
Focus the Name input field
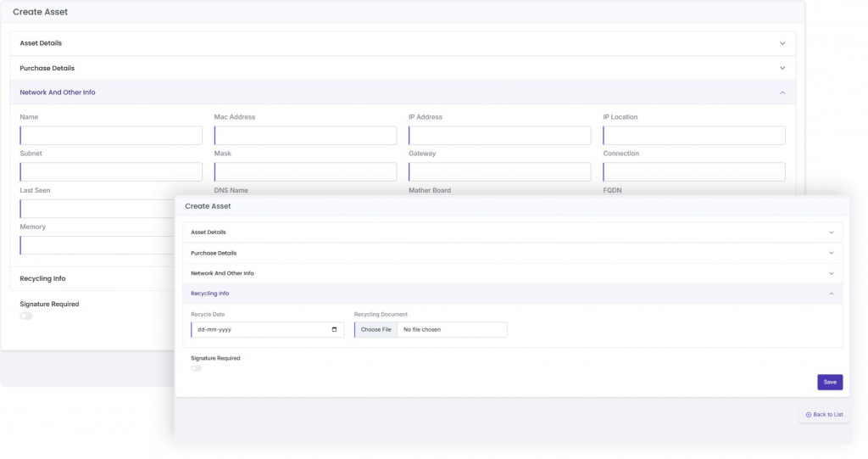111,136
